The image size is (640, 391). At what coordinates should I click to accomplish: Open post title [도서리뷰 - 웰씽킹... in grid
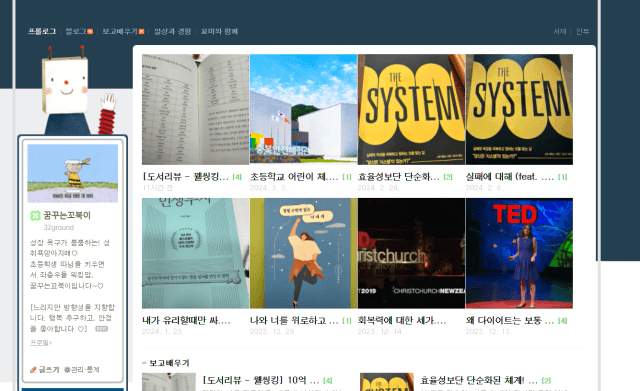point(186,177)
